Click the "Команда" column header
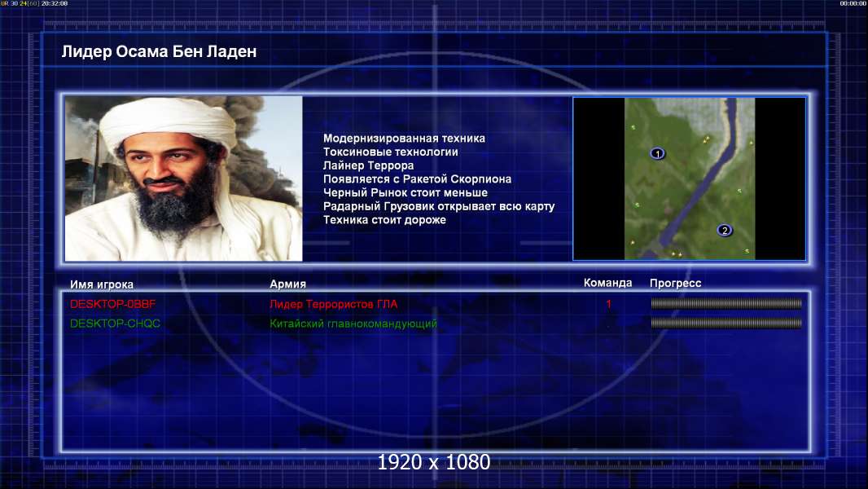 click(x=607, y=283)
